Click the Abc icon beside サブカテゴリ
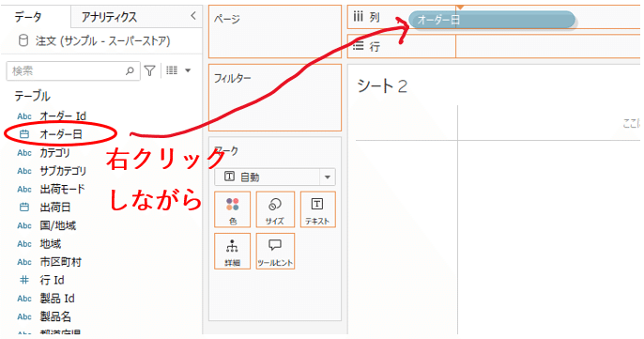Image resolution: width=644 pixels, height=339 pixels. [x=24, y=171]
